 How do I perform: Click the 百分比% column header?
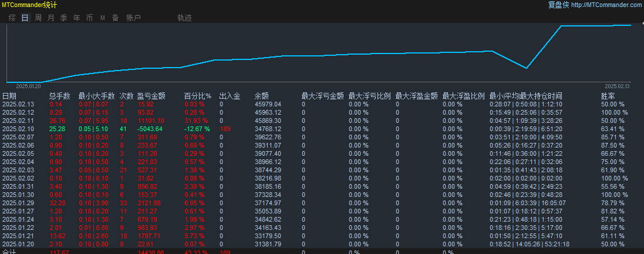click(198, 96)
